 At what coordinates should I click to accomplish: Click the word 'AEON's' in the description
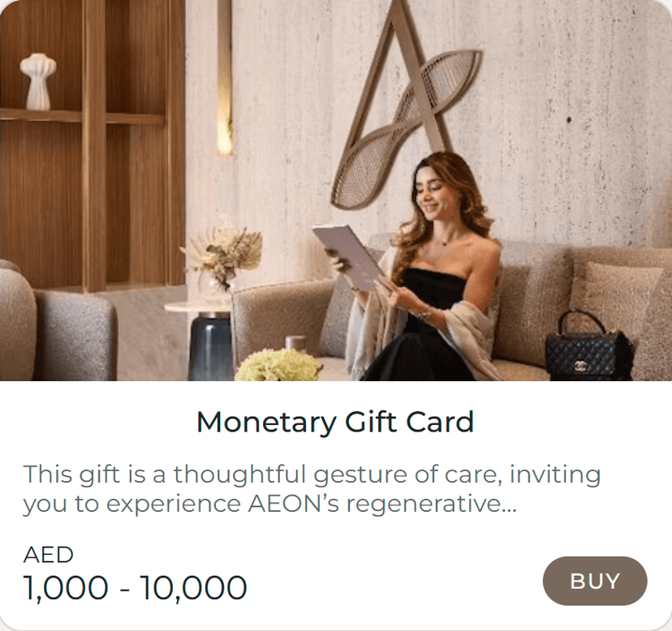click(294, 504)
